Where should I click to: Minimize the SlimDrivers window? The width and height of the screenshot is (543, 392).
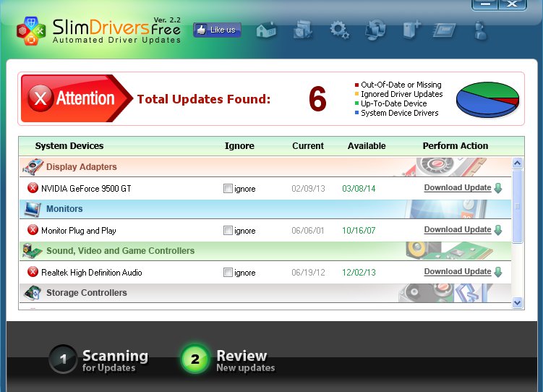(x=485, y=4)
